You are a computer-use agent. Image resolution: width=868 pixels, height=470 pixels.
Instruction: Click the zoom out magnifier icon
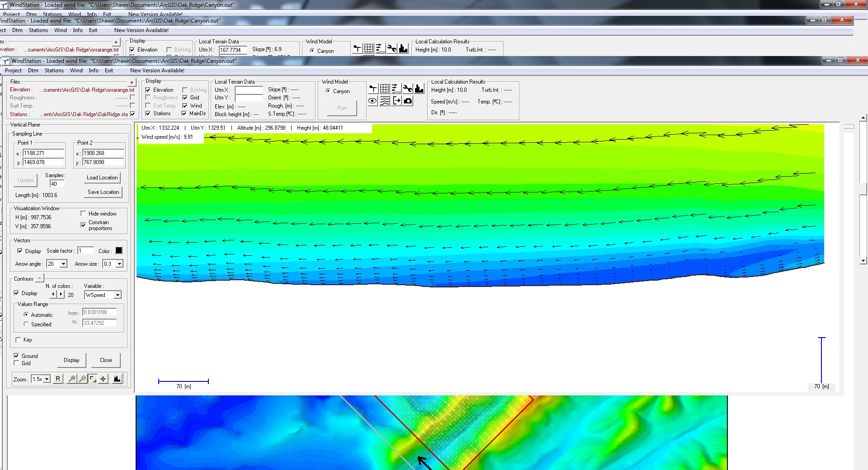pyautogui.click(x=82, y=379)
